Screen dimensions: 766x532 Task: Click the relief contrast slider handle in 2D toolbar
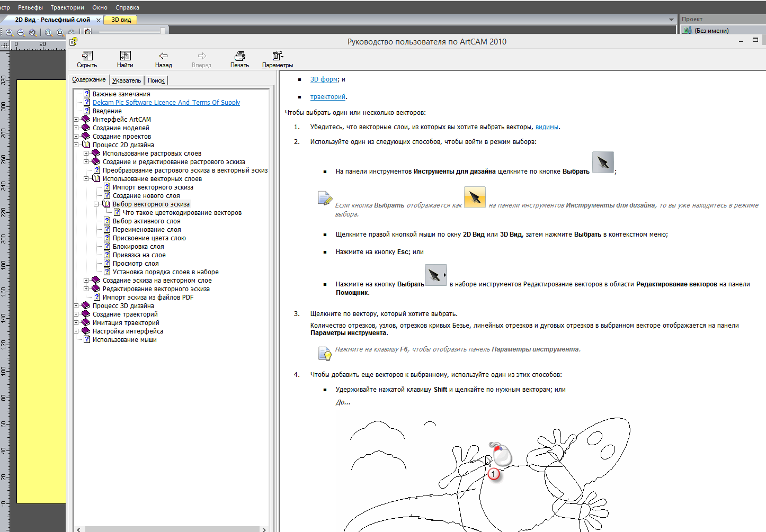(x=163, y=31)
